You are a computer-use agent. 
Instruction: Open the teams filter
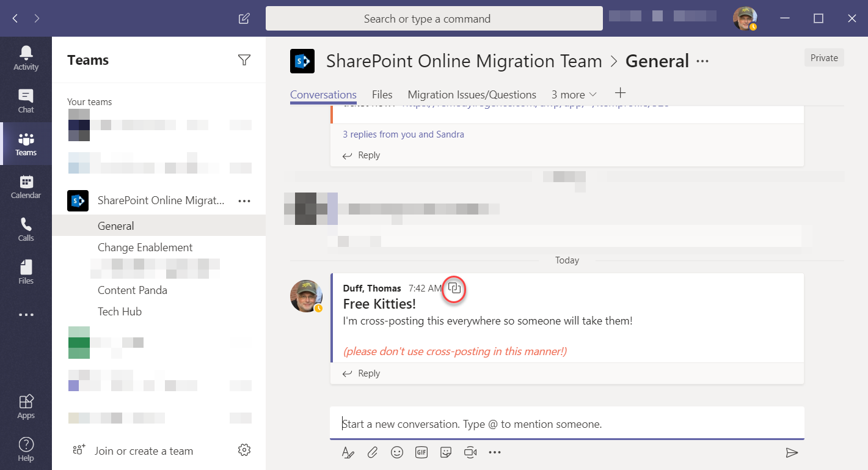(x=244, y=59)
